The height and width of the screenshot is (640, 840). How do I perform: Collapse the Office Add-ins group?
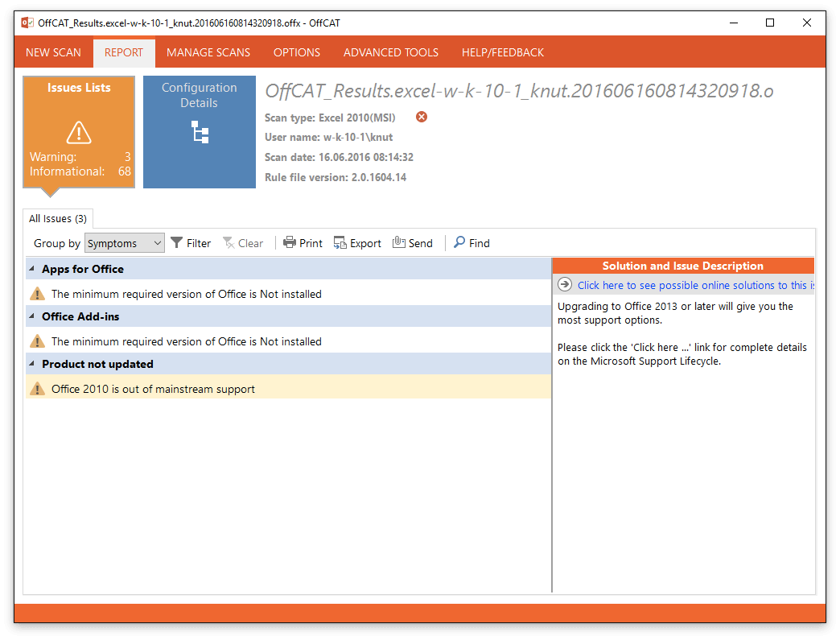(31, 316)
